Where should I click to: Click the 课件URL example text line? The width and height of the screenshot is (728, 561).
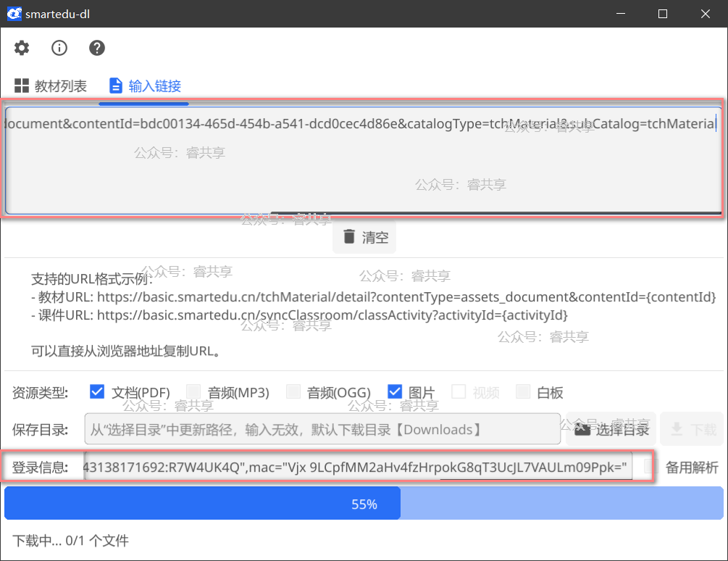(299, 315)
